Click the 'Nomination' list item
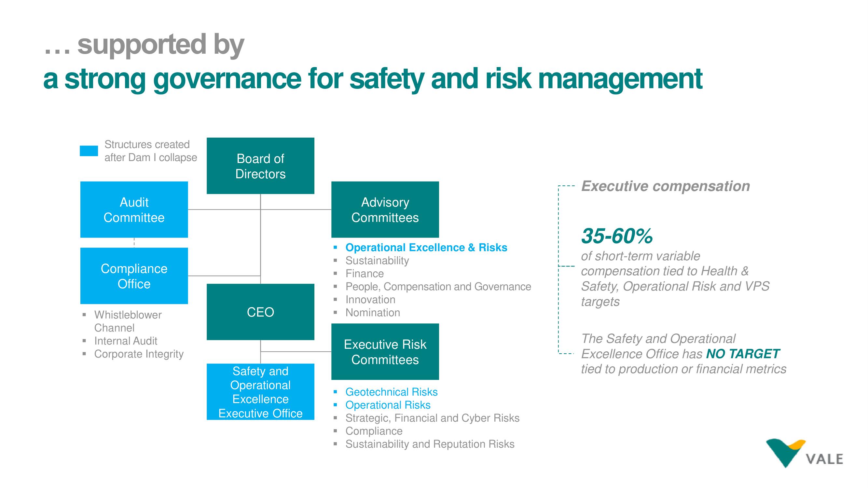The image size is (868, 488). pyautogui.click(x=373, y=313)
